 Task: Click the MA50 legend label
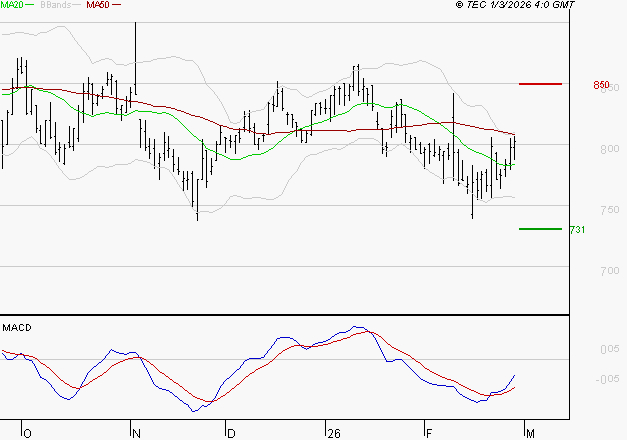click(x=98, y=5)
